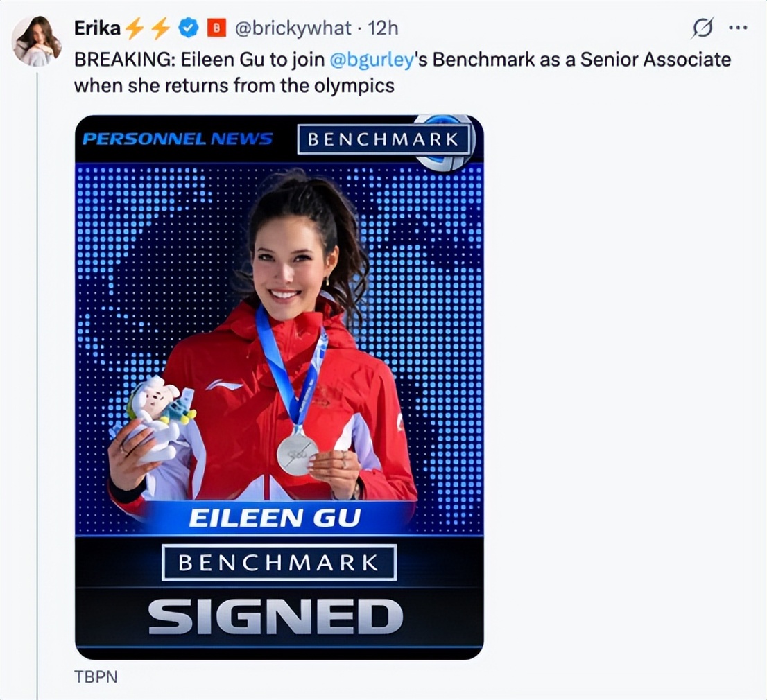Click the silver medal in the photo
This screenshot has width=767, height=700.
(x=297, y=455)
